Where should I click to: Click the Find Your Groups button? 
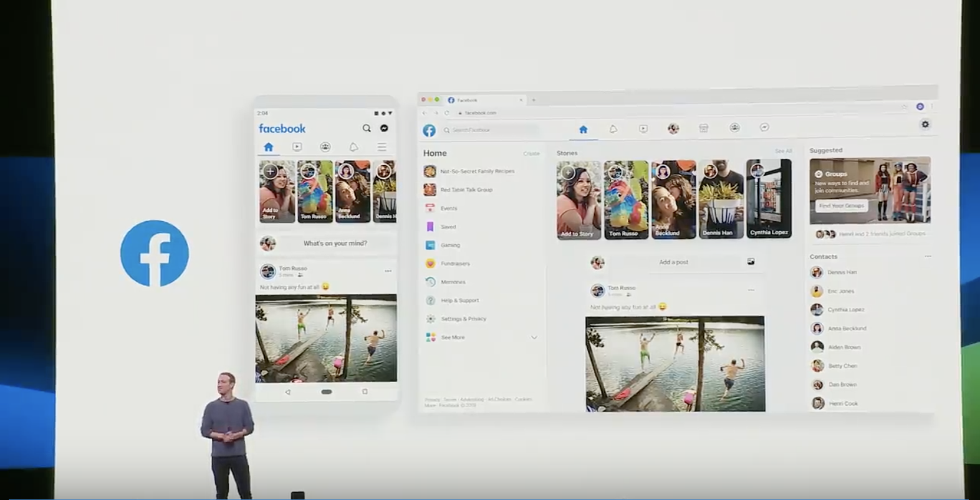[841, 206]
